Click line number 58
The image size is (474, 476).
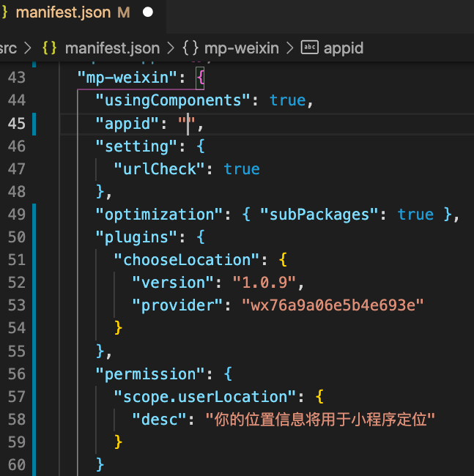tap(17, 420)
